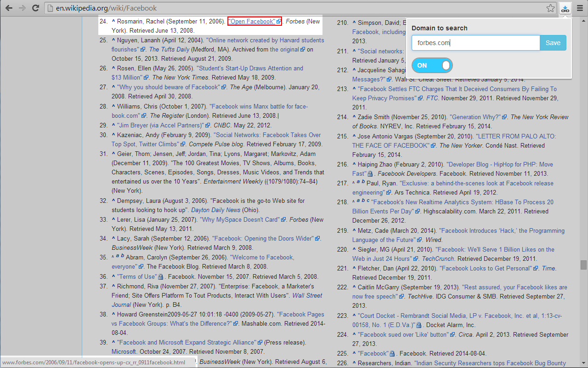The width and height of the screenshot is (588, 368).
Task: Click lock icon after "Terms of Use"
Action: [x=160, y=277]
